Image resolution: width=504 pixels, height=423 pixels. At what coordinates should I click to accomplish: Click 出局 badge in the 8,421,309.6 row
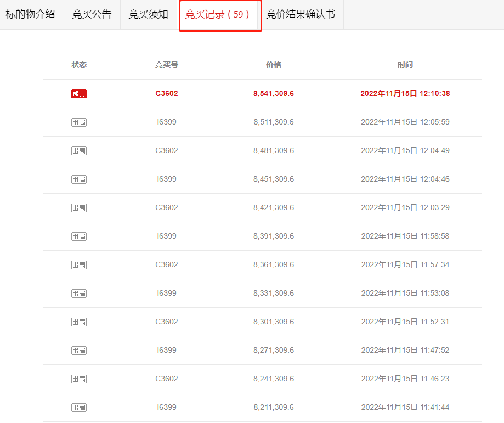point(79,208)
